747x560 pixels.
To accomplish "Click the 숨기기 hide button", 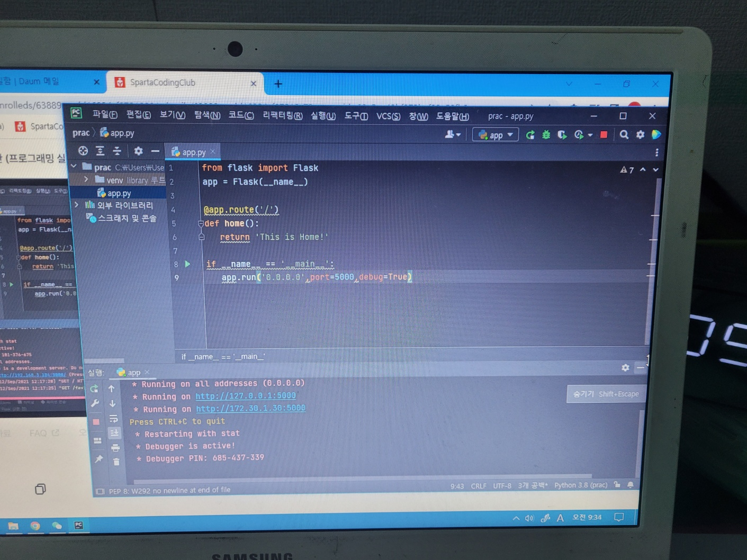I will tap(606, 394).
